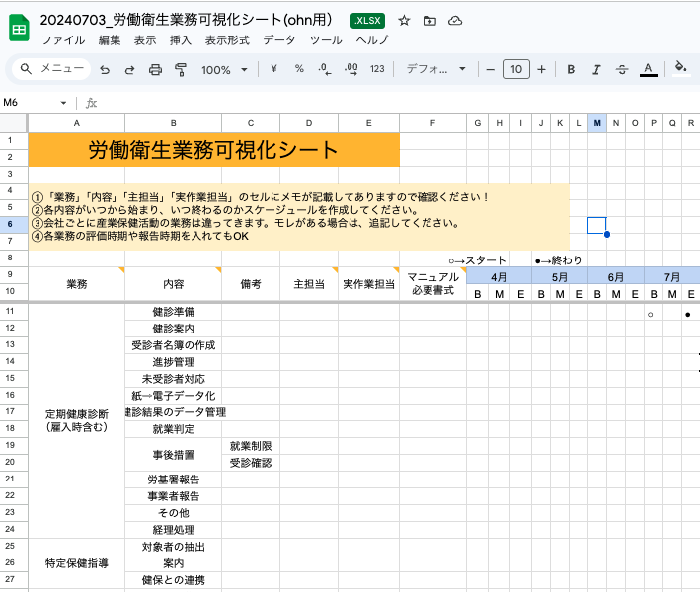This screenshot has width=700, height=592.
Task: Open the 表示形式 menu
Action: click(x=227, y=40)
